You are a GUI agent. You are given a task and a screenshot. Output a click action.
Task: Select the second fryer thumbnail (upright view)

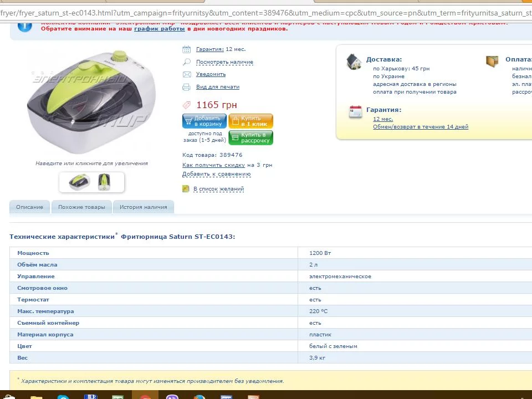click(104, 182)
